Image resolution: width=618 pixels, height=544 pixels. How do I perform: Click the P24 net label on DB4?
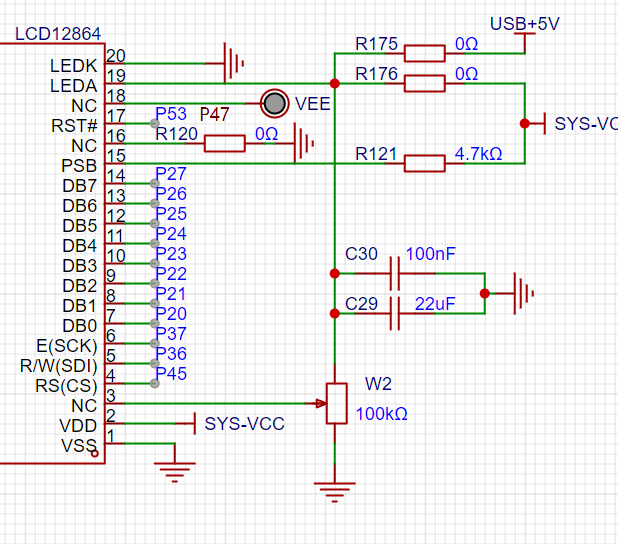tap(171, 234)
